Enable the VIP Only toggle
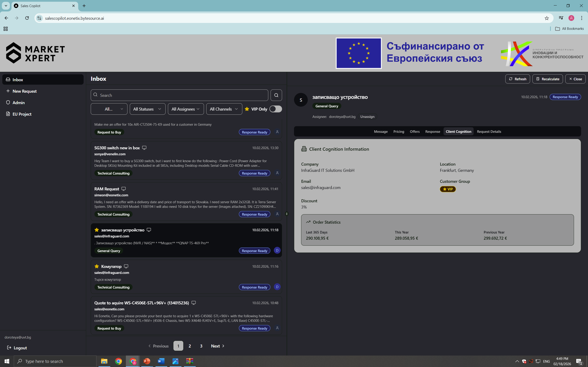Viewport: 588px width, 367px height. pos(276,109)
